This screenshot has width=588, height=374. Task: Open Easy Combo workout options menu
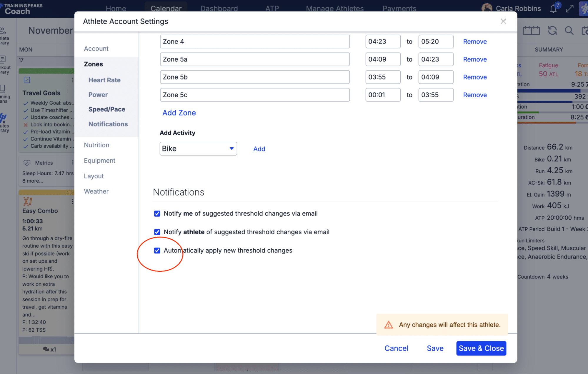click(72, 201)
